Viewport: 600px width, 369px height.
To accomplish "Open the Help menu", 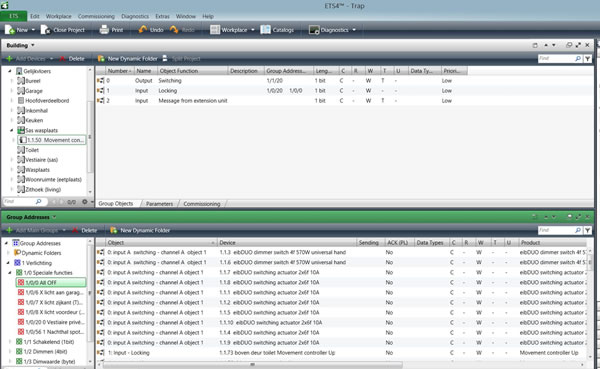I will (208, 16).
